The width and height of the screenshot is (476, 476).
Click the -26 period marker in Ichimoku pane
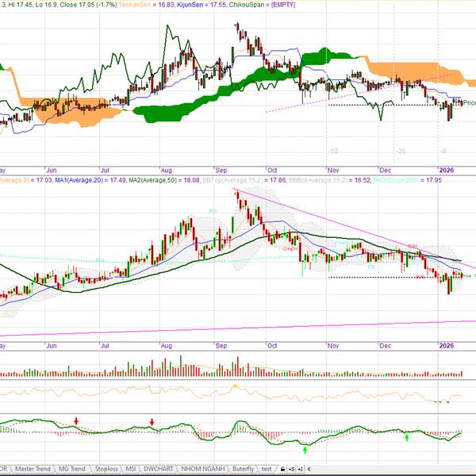pos(401,151)
